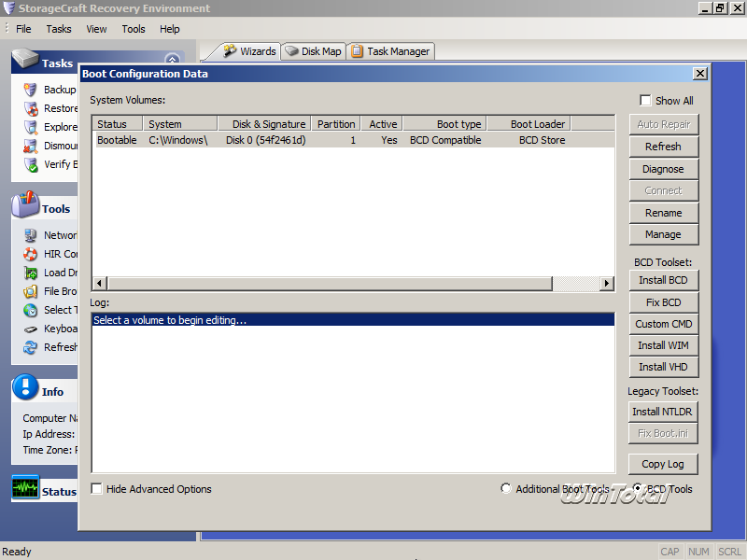747x560 pixels.
Task: Click the Fix BCD button
Action: 663,302
